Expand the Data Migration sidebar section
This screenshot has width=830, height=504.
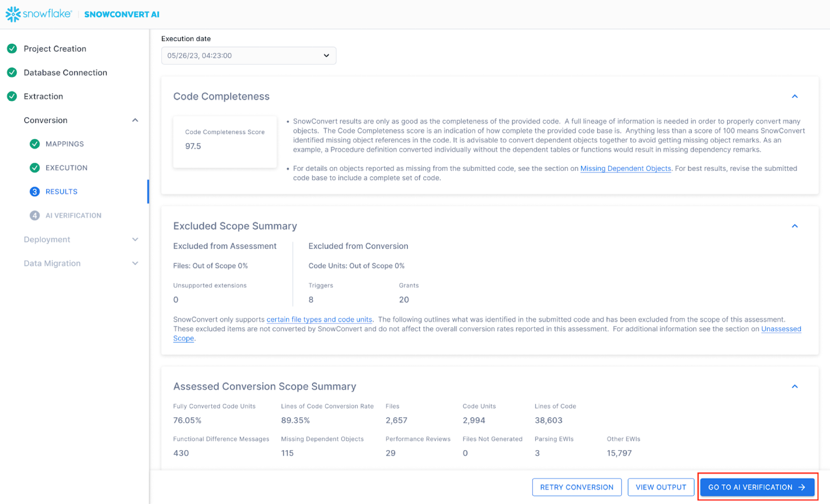(x=135, y=264)
